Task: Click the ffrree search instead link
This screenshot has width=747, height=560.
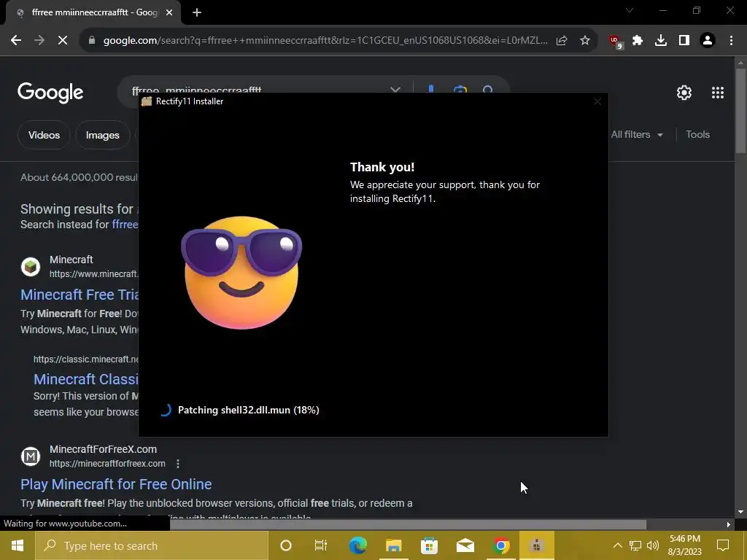Action: click(125, 225)
